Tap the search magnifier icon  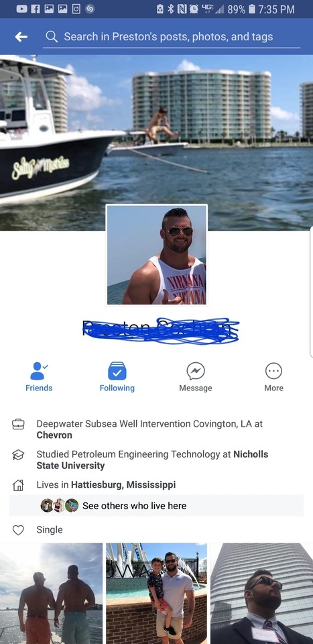pyautogui.click(x=52, y=36)
